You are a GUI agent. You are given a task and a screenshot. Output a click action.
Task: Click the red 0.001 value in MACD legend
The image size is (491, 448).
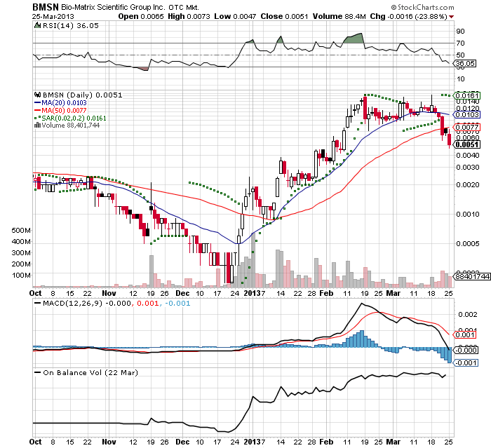coord(148,304)
